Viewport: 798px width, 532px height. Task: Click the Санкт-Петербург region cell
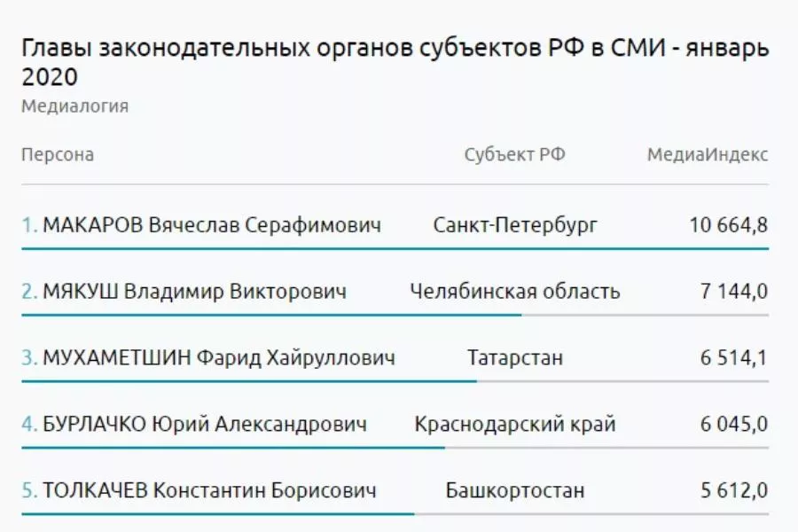[515, 225]
